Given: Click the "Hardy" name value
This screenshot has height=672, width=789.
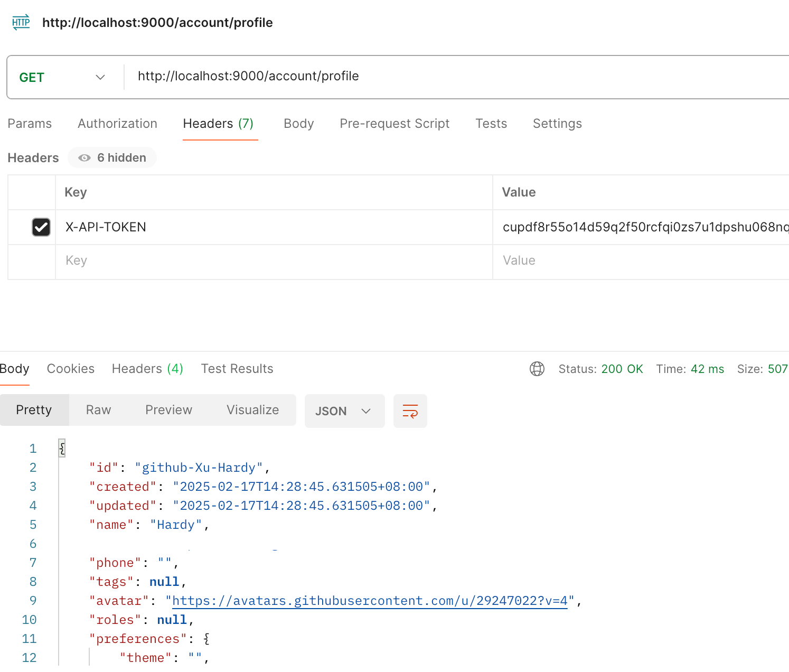Looking at the screenshot, I should coord(176,525).
